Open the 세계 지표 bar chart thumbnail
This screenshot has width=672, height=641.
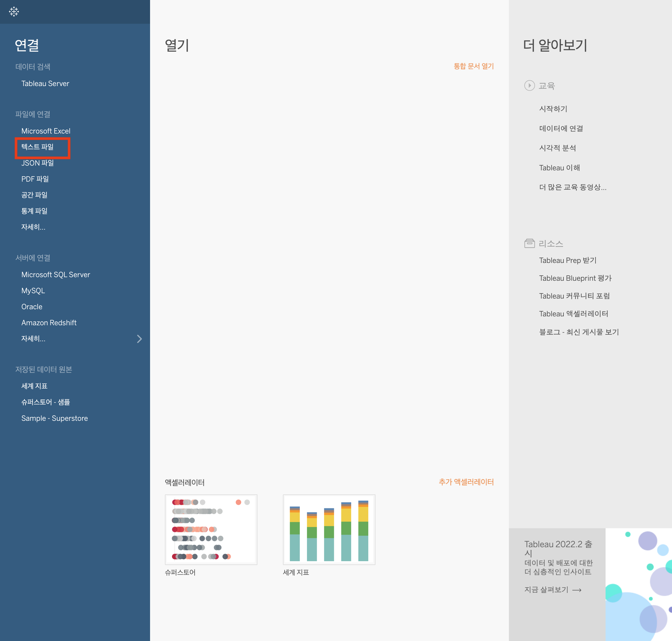[x=329, y=529]
